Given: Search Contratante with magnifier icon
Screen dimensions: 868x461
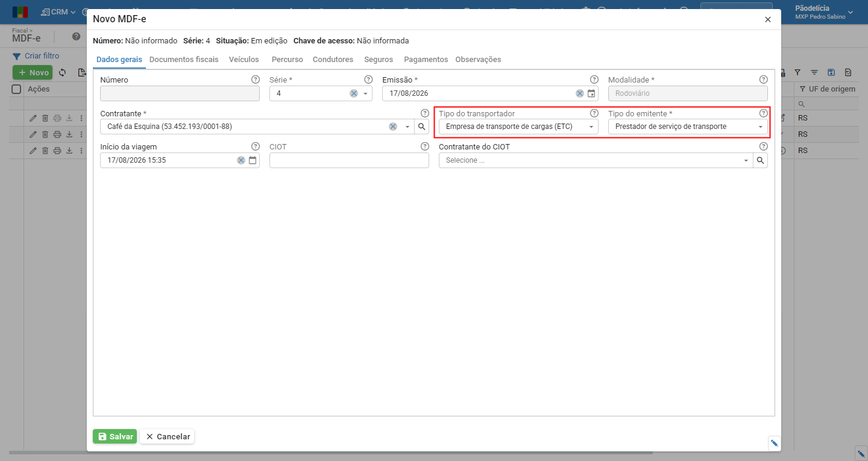Looking at the screenshot, I should pos(422,127).
